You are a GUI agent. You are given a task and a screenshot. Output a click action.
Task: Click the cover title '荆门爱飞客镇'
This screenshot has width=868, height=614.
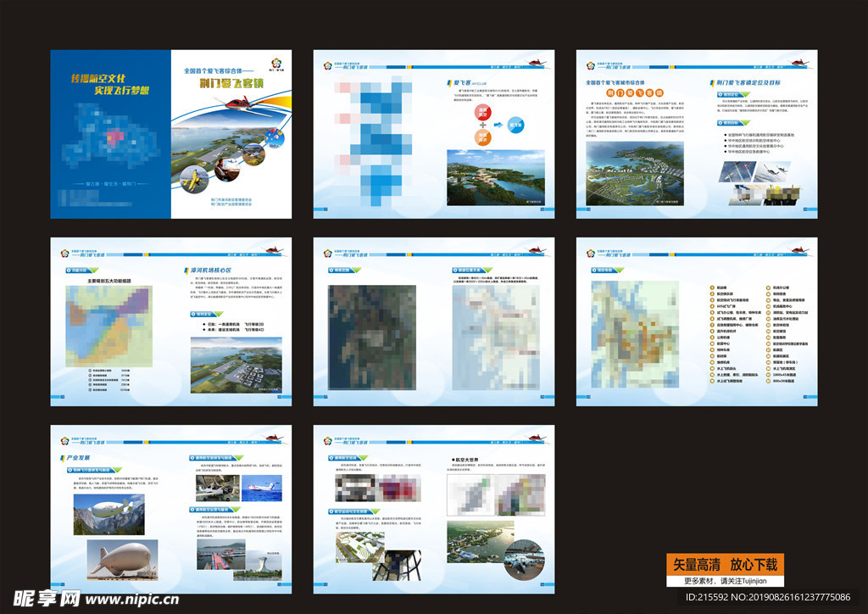tap(231, 84)
